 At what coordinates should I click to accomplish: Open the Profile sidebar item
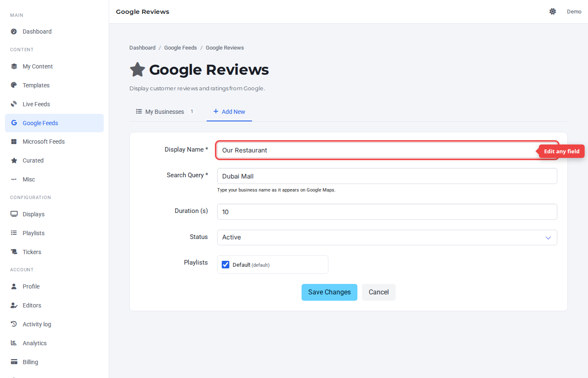[54, 286]
